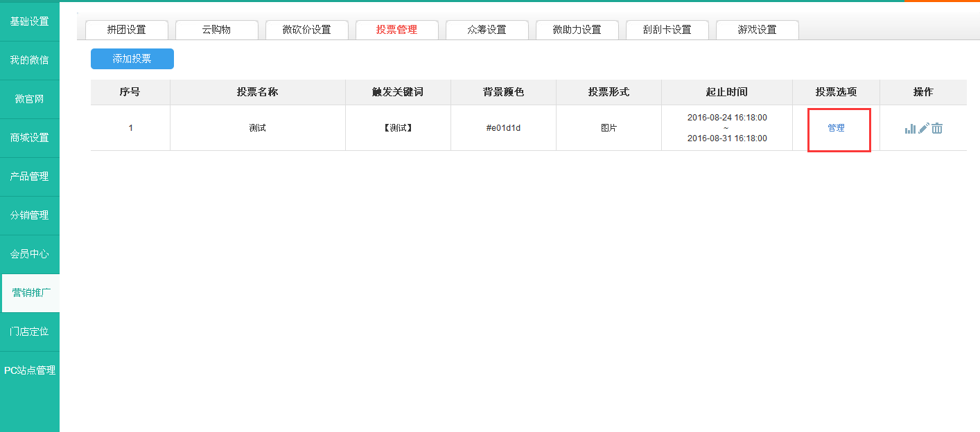980x432 pixels.
Task: Open 商城设置 in the sidebar
Action: pyautogui.click(x=29, y=138)
